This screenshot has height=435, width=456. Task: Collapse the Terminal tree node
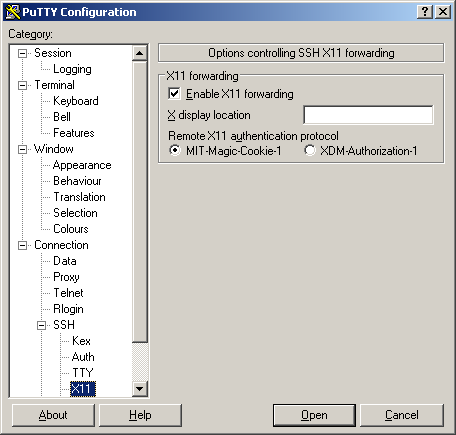[x=22, y=85]
